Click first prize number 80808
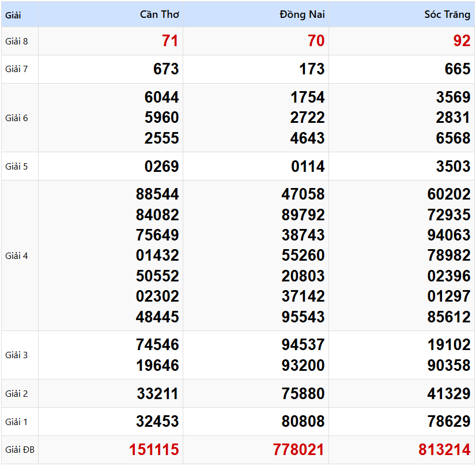This screenshot has height=466, width=476. [x=303, y=422]
